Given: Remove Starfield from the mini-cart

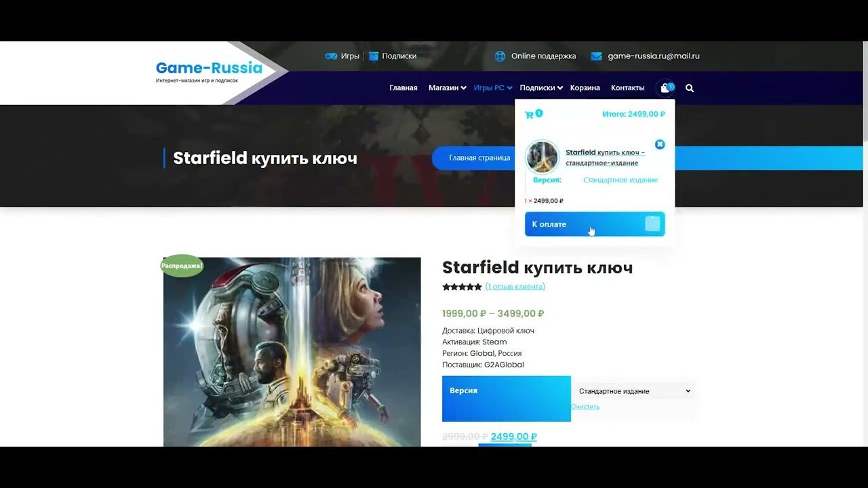Looking at the screenshot, I should [x=660, y=144].
